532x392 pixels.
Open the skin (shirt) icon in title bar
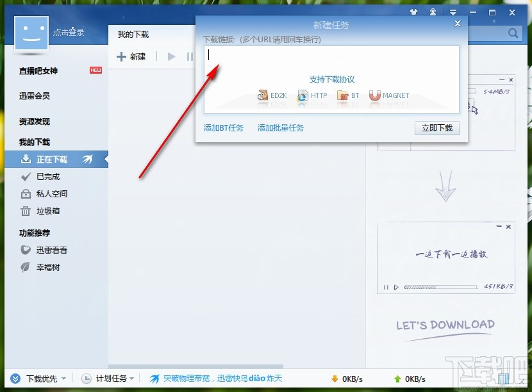[x=413, y=13]
